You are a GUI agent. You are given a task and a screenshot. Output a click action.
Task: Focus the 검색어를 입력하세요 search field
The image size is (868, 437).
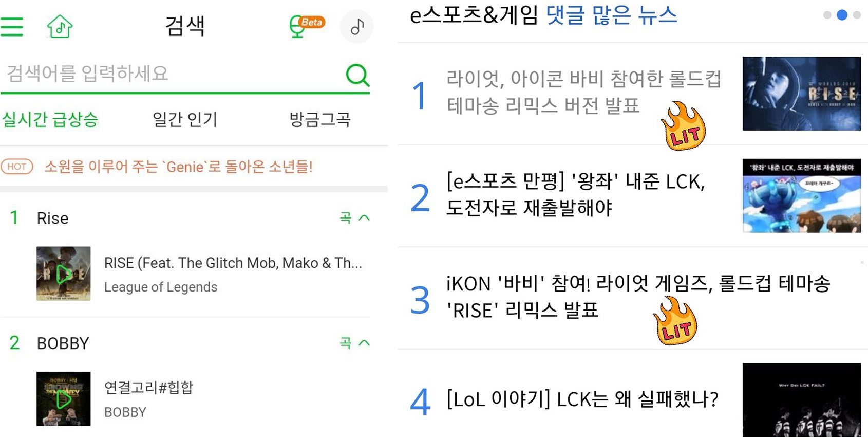tap(172, 74)
